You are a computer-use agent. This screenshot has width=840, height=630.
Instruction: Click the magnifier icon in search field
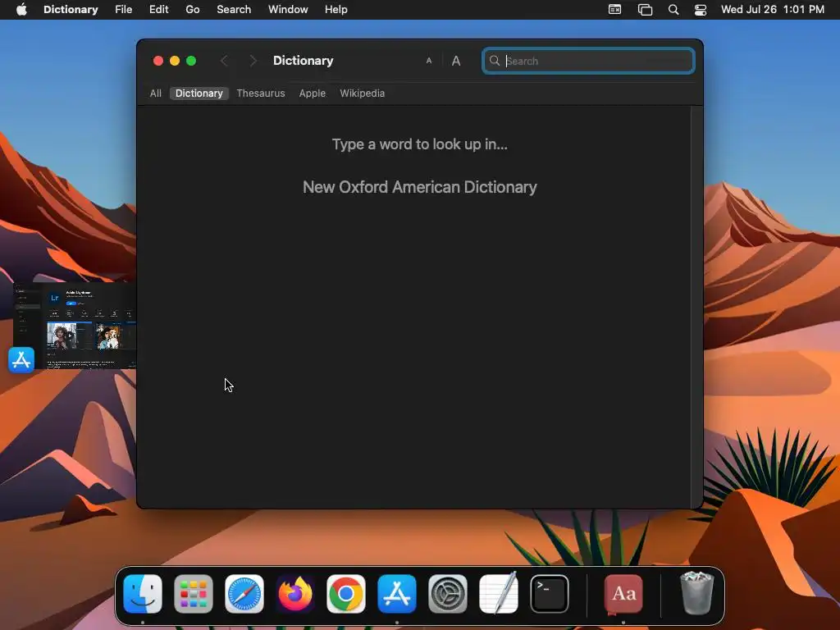[495, 61]
